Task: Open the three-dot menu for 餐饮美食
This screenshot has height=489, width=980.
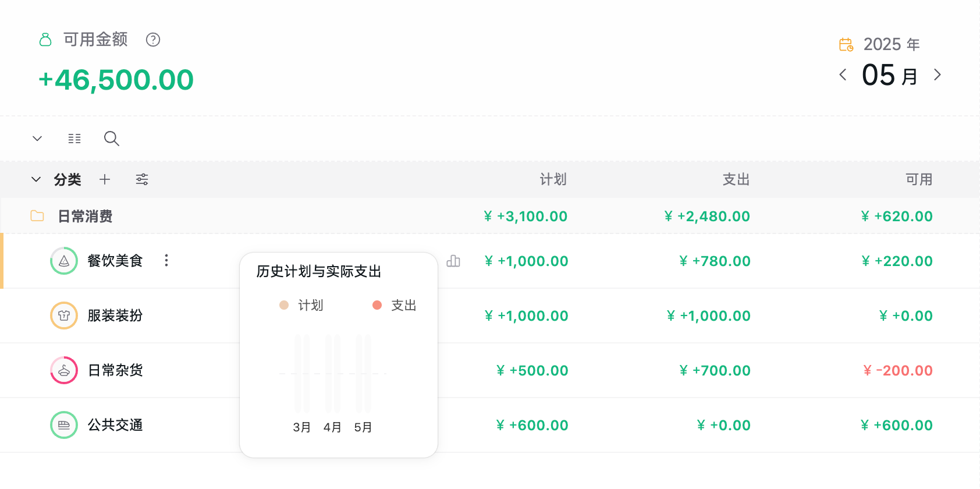Action: pos(166,260)
